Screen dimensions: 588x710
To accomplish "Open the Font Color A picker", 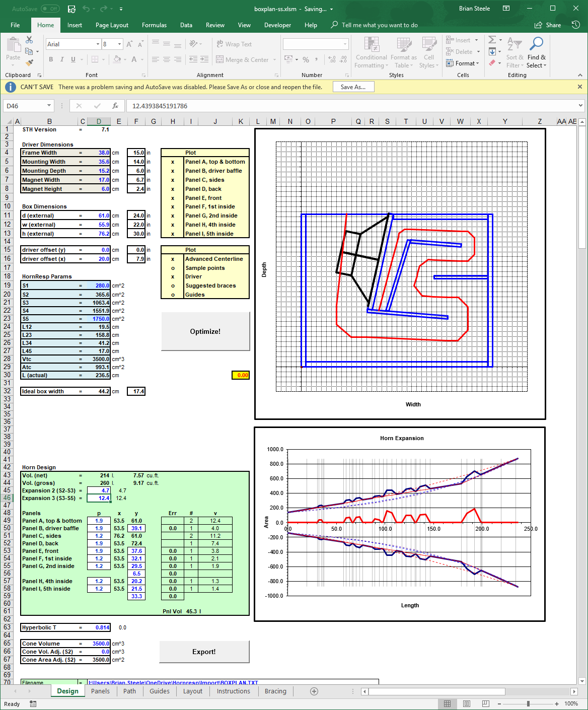I will 134,59.
